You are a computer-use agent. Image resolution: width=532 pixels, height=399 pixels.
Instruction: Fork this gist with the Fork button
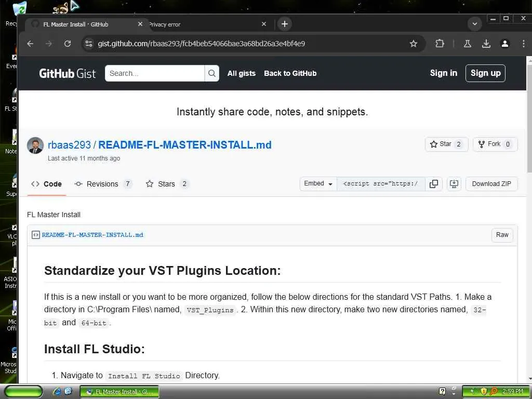pos(495,144)
